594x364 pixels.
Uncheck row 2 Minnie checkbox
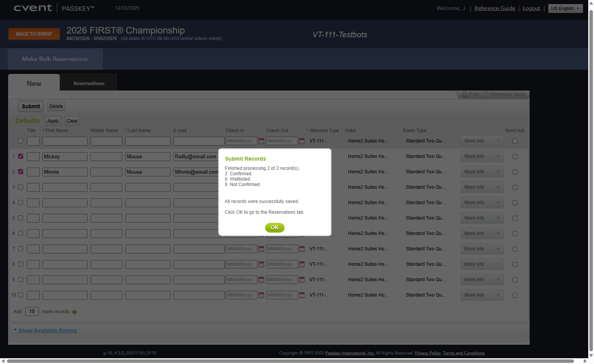point(21,172)
